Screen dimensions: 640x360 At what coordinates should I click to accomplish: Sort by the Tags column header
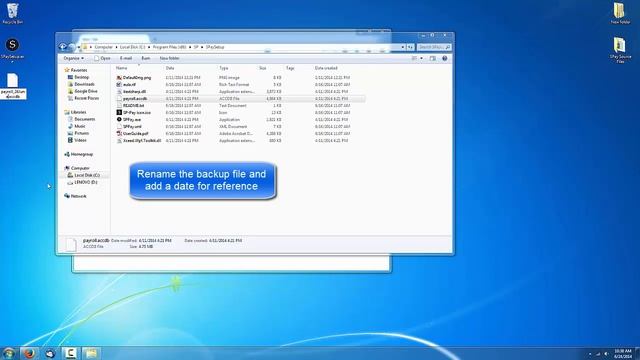[290, 68]
